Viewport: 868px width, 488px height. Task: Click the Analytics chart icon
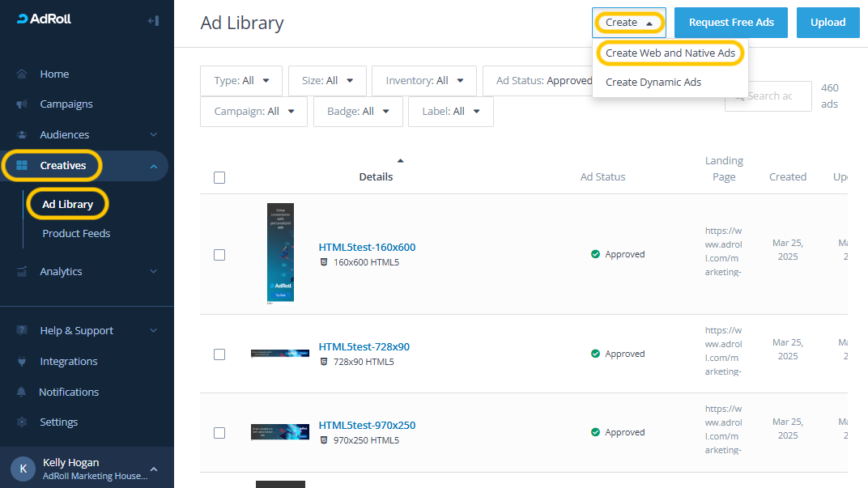[22, 272]
